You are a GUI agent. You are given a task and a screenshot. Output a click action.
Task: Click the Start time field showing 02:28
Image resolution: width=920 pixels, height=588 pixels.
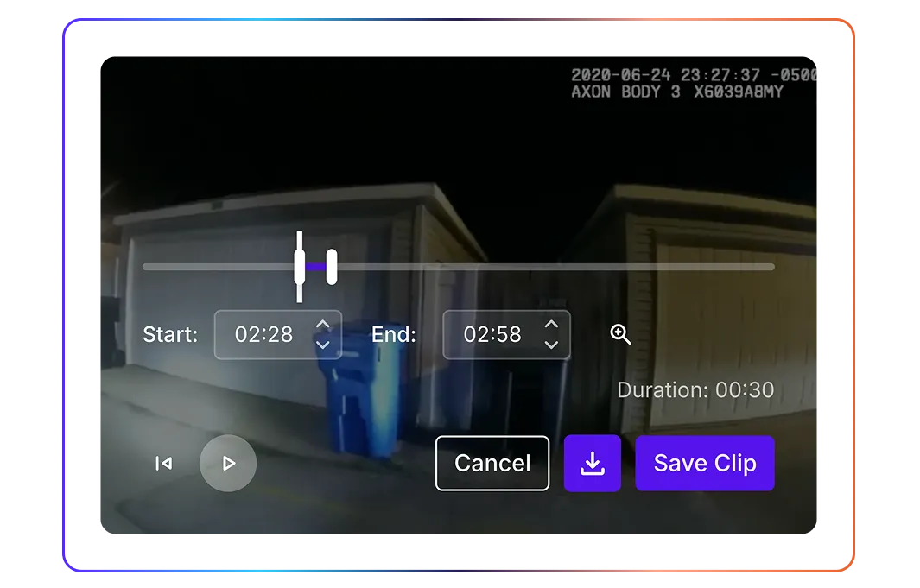[x=278, y=335]
